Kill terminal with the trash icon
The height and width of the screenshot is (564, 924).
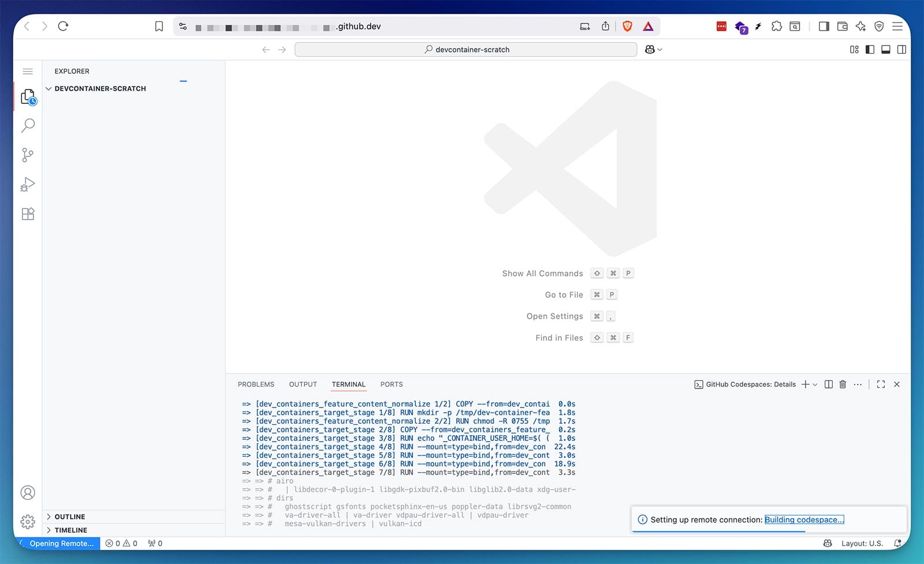[x=843, y=384]
